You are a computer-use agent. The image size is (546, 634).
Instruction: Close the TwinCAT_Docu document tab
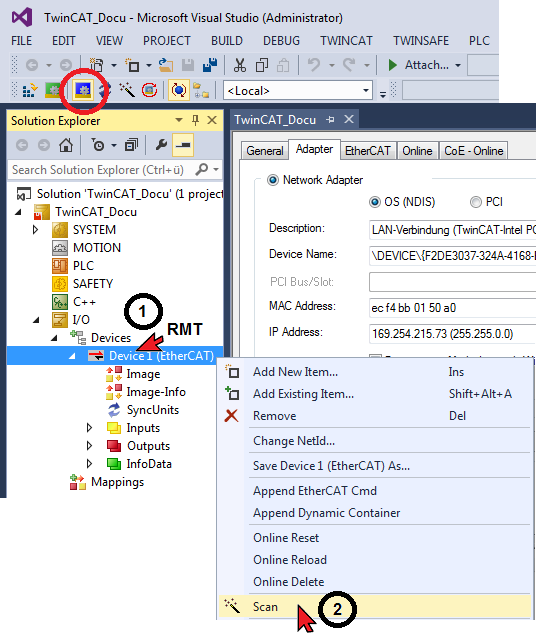[349, 119]
